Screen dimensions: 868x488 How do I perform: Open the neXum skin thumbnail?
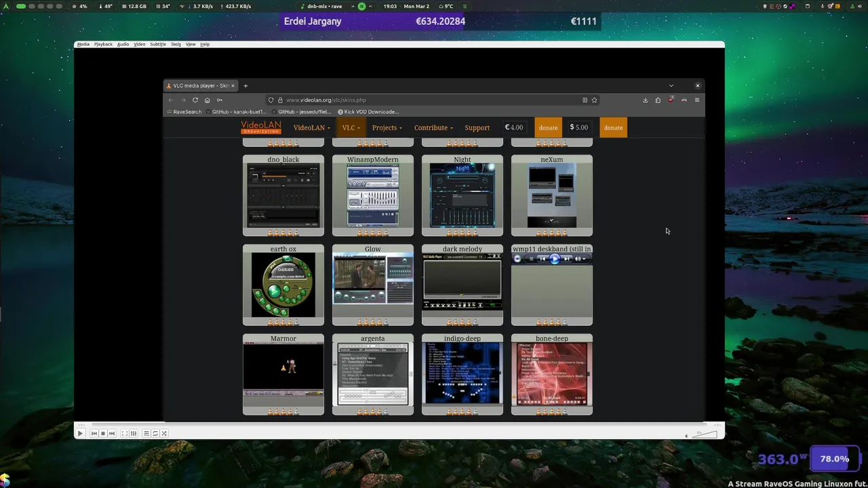(x=552, y=195)
